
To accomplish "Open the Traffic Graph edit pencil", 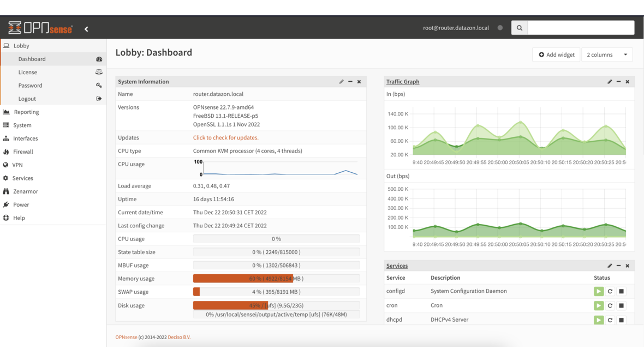I will coord(609,81).
